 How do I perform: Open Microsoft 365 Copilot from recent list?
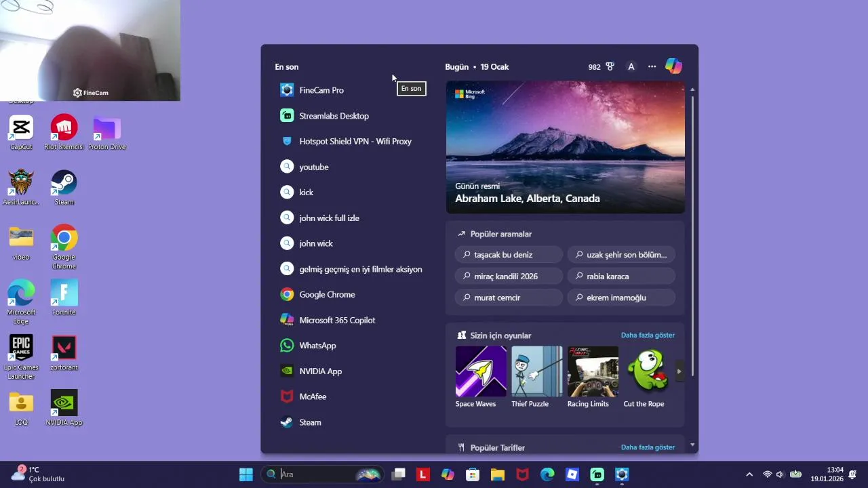353,320
